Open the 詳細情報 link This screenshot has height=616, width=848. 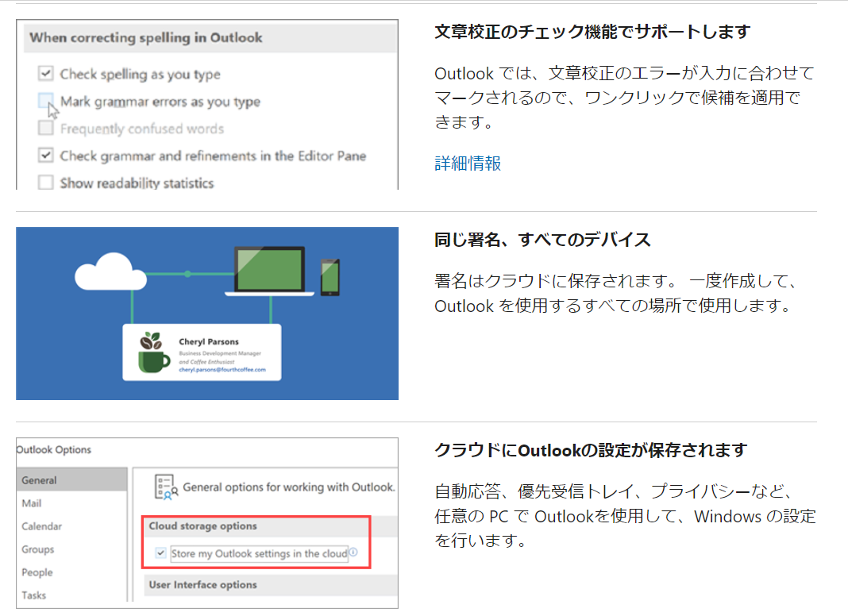pyautogui.click(x=467, y=163)
